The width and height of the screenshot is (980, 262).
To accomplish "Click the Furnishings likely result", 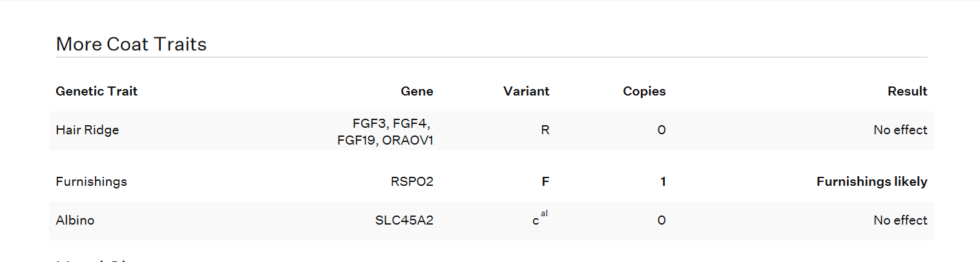I will coord(871,181).
